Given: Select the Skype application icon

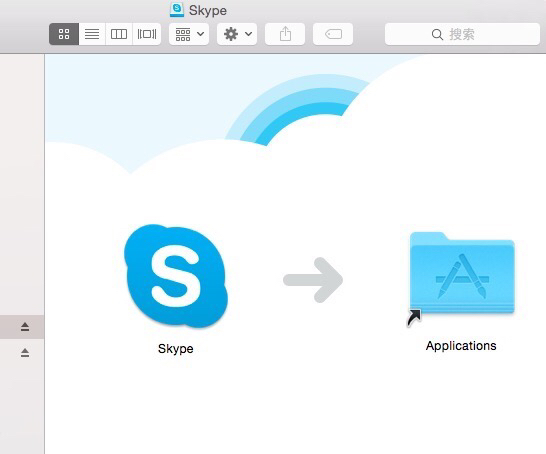Looking at the screenshot, I should 176,276.
